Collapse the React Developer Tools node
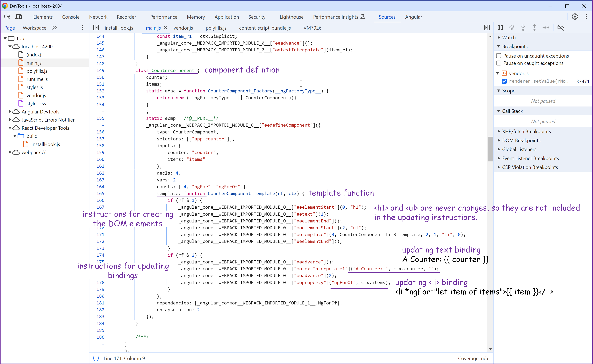Screen dimensions: 593x364 tap(10, 128)
